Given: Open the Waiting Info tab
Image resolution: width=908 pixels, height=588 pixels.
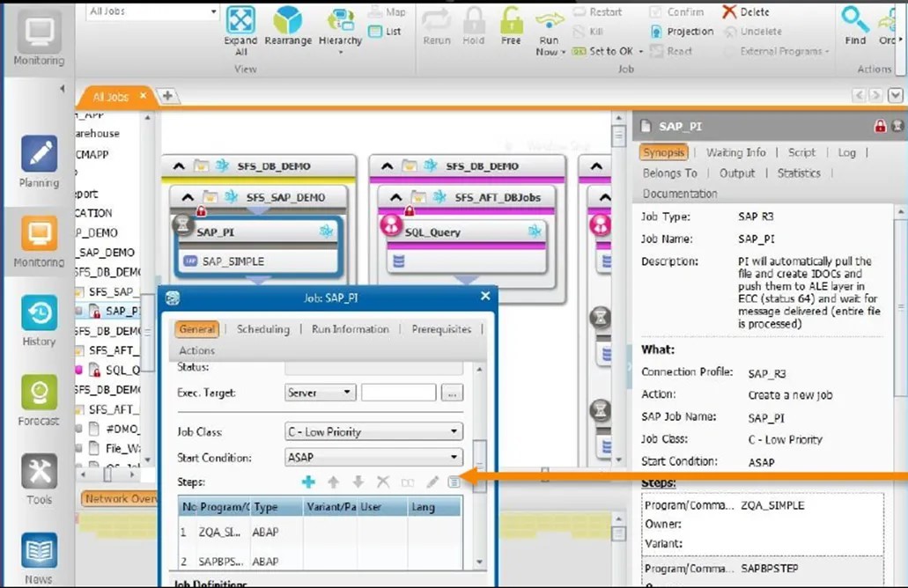Looking at the screenshot, I should [x=735, y=152].
